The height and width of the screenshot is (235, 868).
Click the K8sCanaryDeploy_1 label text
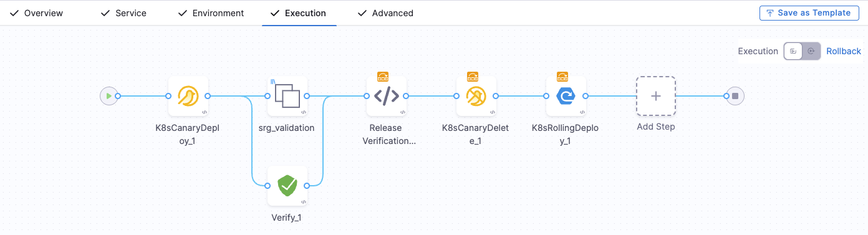click(x=188, y=134)
